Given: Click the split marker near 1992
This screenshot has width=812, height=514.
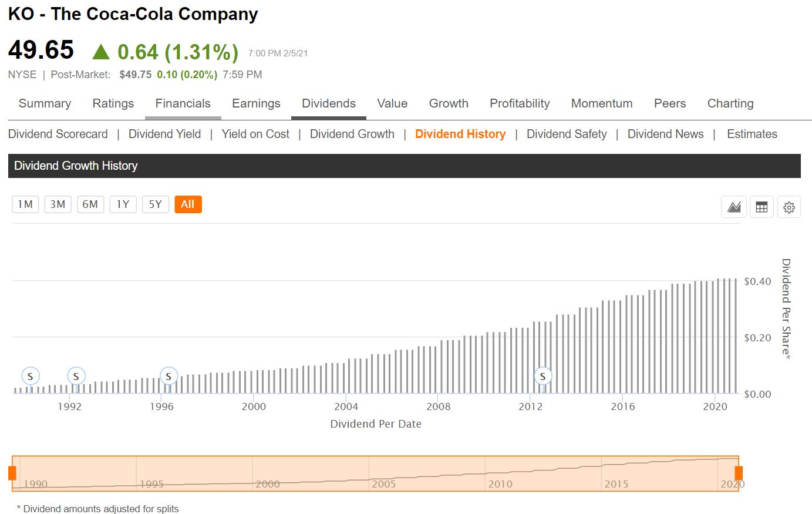Looking at the screenshot, I should 76,376.
